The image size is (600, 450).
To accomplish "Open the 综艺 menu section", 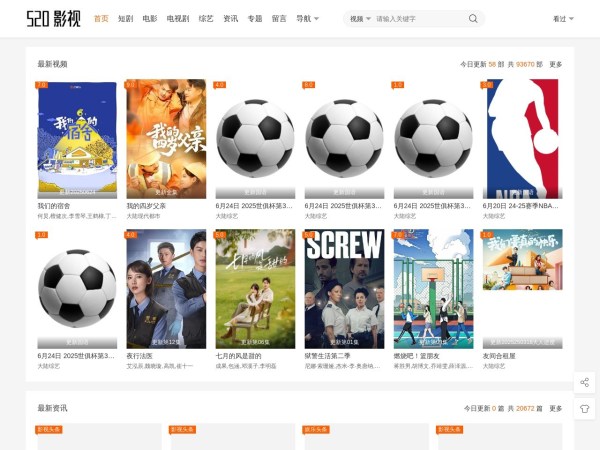I will tap(206, 19).
